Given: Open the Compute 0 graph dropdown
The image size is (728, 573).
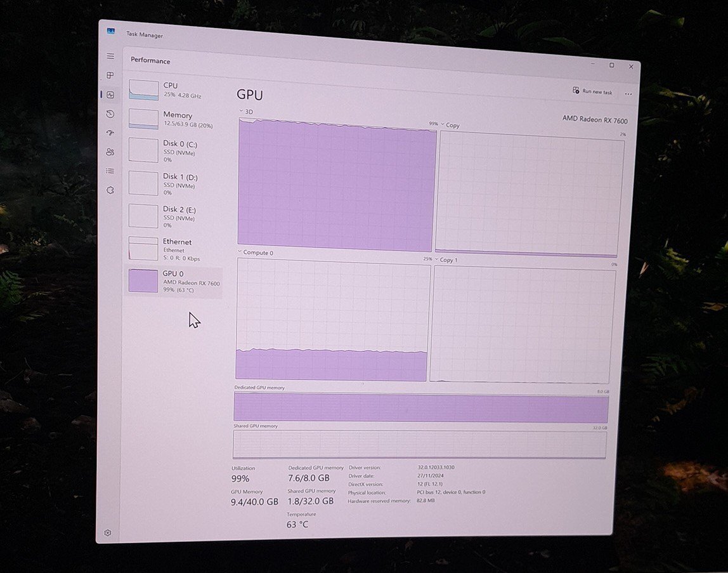Looking at the screenshot, I should click(256, 253).
